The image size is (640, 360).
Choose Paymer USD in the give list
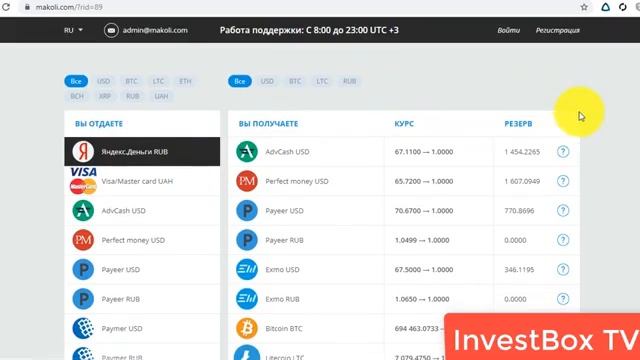(142, 329)
